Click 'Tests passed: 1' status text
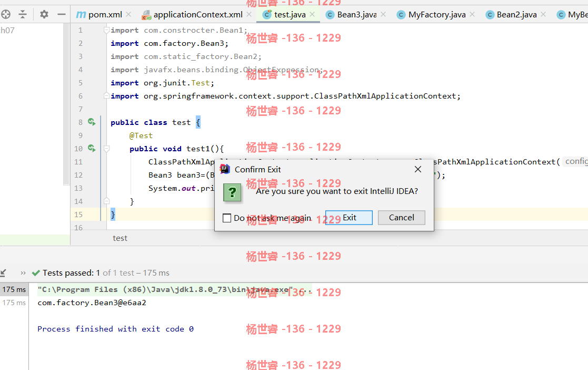The width and height of the screenshot is (588, 370). (x=71, y=273)
